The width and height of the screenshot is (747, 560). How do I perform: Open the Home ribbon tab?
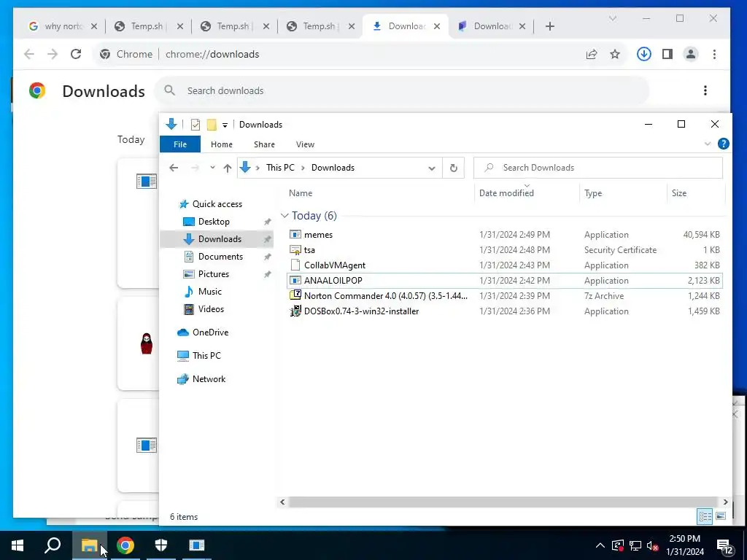pos(222,144)
